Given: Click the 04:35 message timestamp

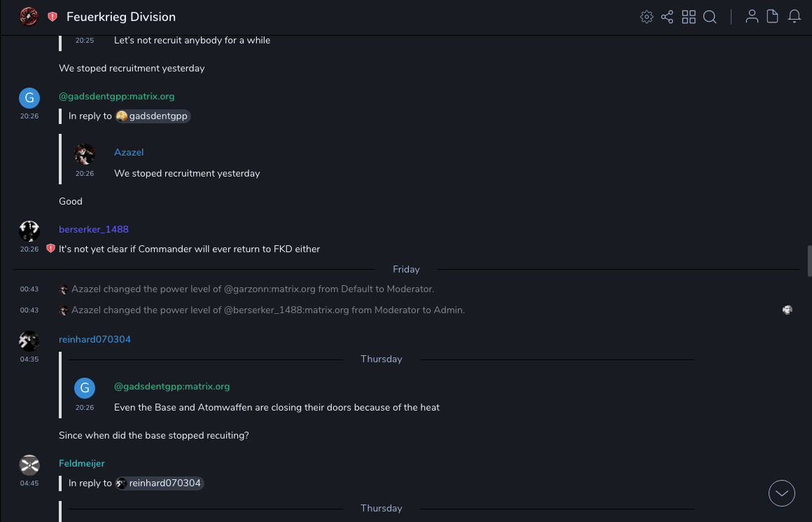Looking at the screenshot, I should (29, 359).
